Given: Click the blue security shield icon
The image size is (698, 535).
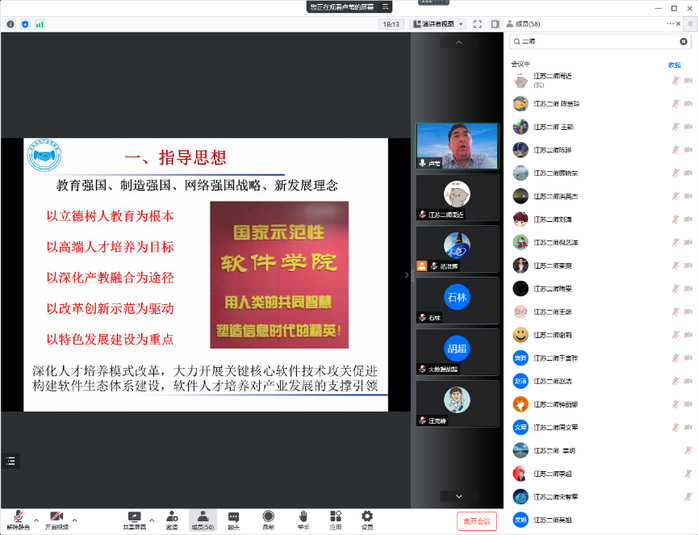Looking at the screenshot, I should coord(24,24).
